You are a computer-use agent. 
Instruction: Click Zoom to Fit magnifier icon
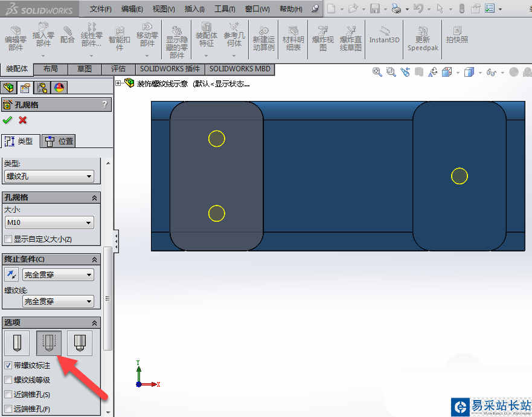(x=377, y=72)
